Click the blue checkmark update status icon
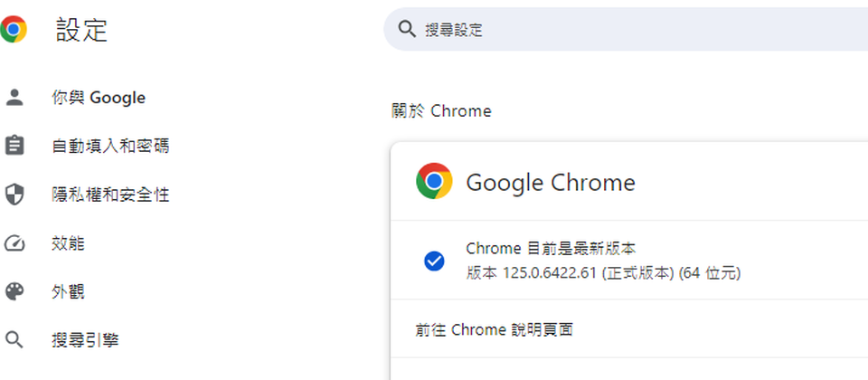This screenshot has width=868, height=380. point(434,261)
